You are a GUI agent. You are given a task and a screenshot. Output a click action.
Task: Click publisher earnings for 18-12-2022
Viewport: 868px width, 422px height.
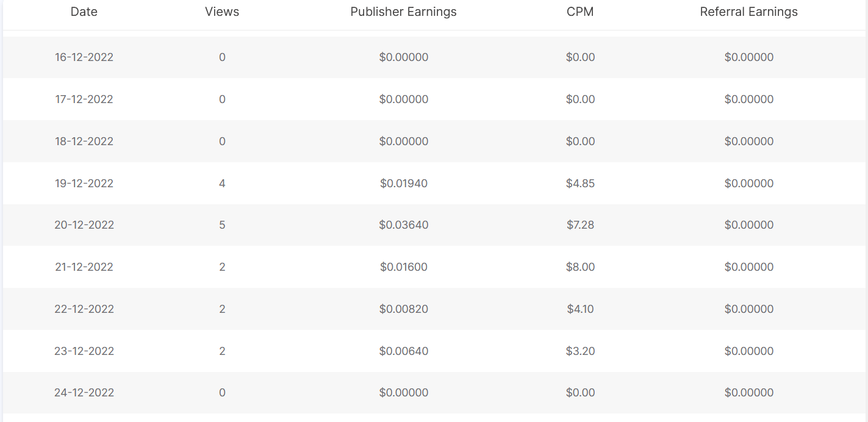click(404, 141)
